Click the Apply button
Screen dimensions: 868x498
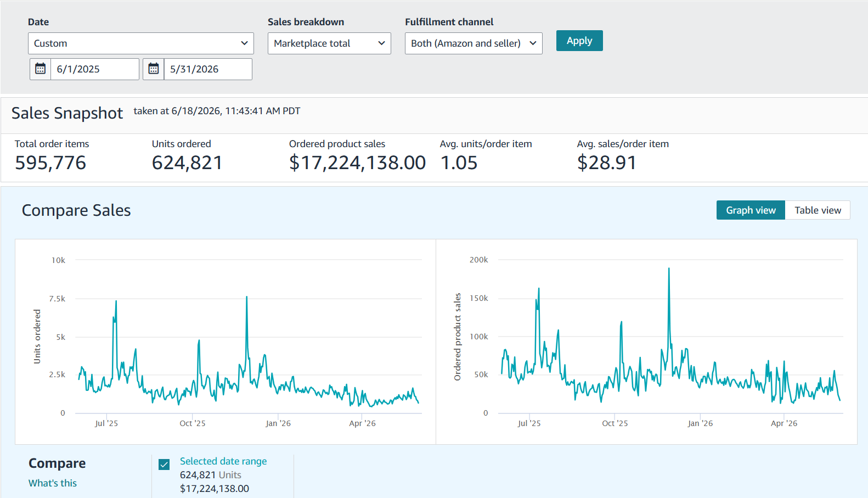579,41
